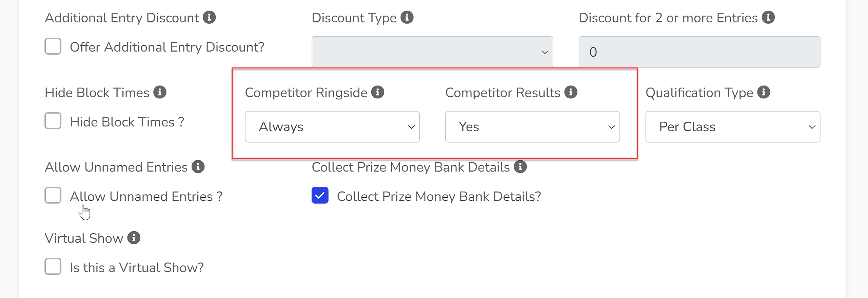Click info icon next to Competitor Results

point(571,92)
